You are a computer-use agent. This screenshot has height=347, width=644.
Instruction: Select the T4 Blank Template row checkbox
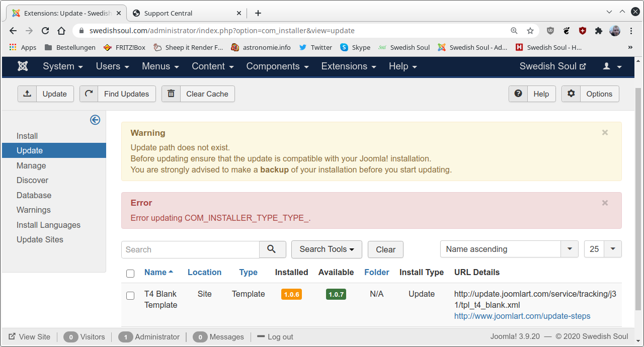pyautogui.click(x=130, y=296)
